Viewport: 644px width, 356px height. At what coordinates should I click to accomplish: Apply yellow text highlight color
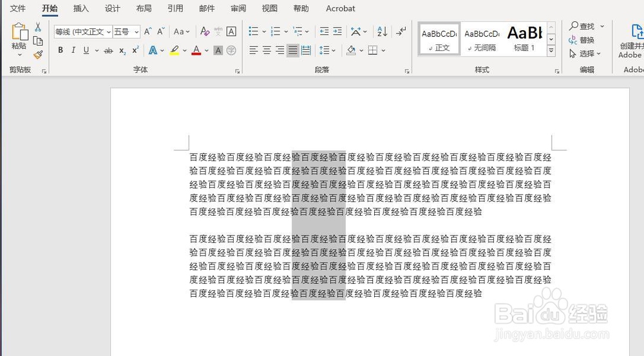click(x=175, y=50)
